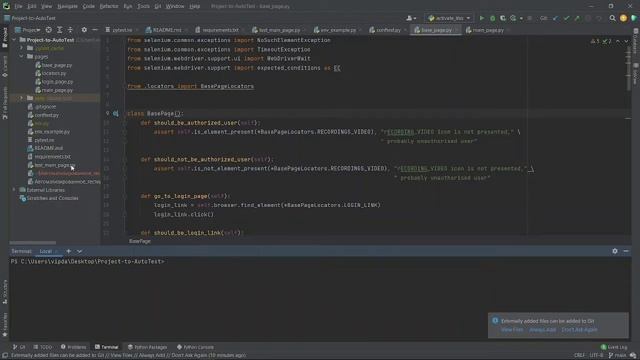Expand the highlighted folder below main_page.py
The image size is (640, 360).
pyautogui.click(x=22, y=98)
